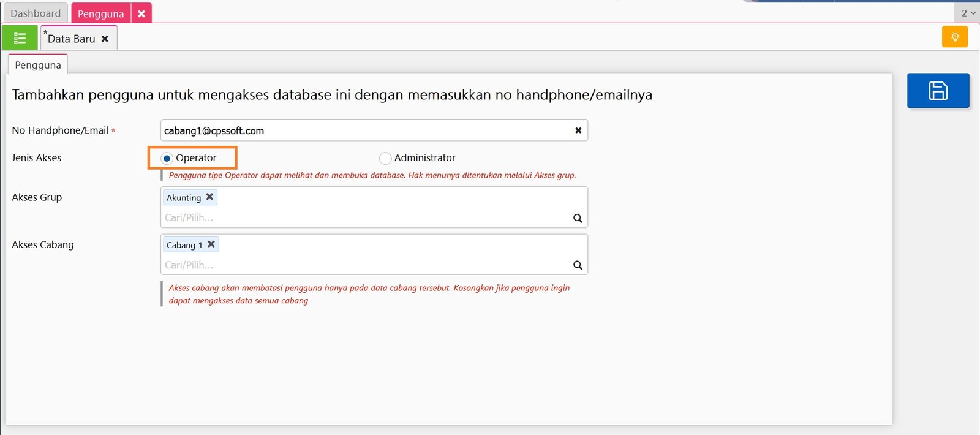Click the blue save floppy disk icon
The image size is (980, 435).
coord(938,91)
